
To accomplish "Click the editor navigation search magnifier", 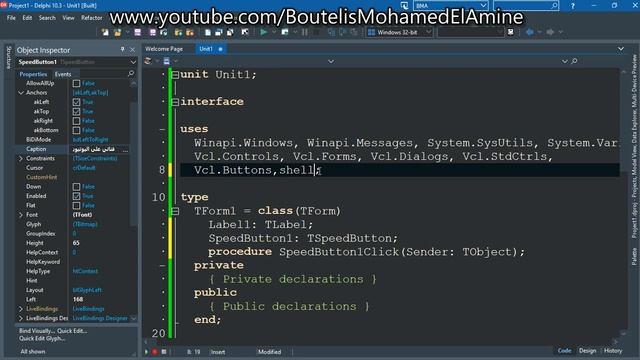I will pos(574,61).
